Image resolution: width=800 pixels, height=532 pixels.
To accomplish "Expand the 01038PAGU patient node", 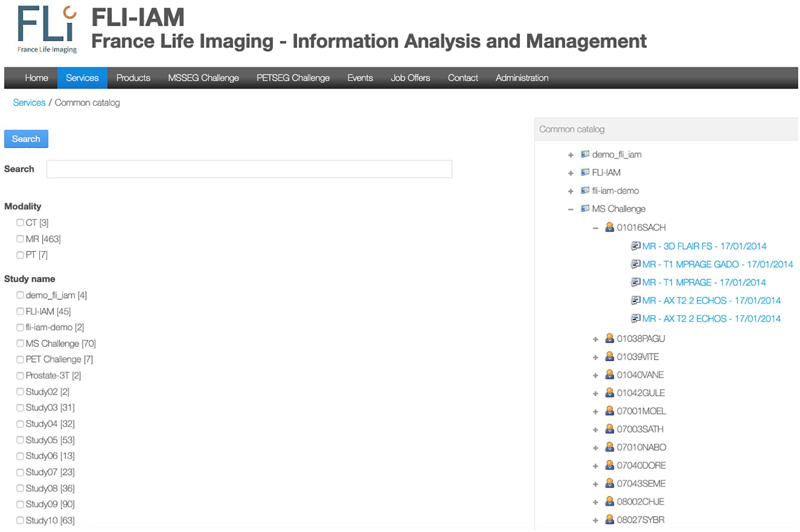I will [595, 339].
